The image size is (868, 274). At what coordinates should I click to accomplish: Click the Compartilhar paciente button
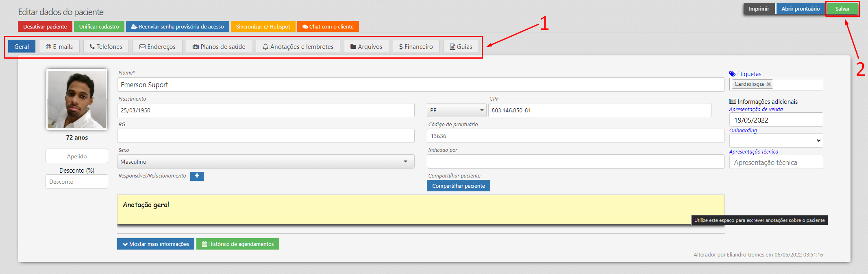click(459, 186)
